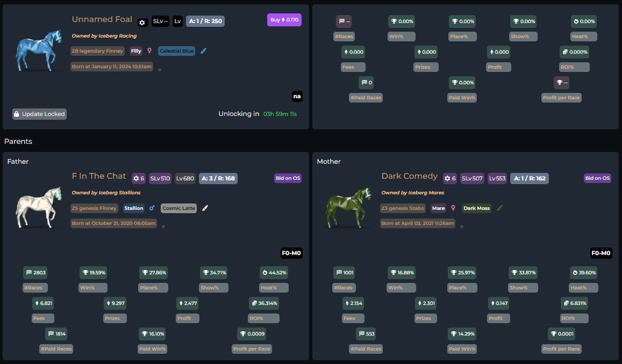Image resolution: width=622 pixels, height=364 pixels.
Task: Click the female symbol next to Filly
Action: click(149, 50)
